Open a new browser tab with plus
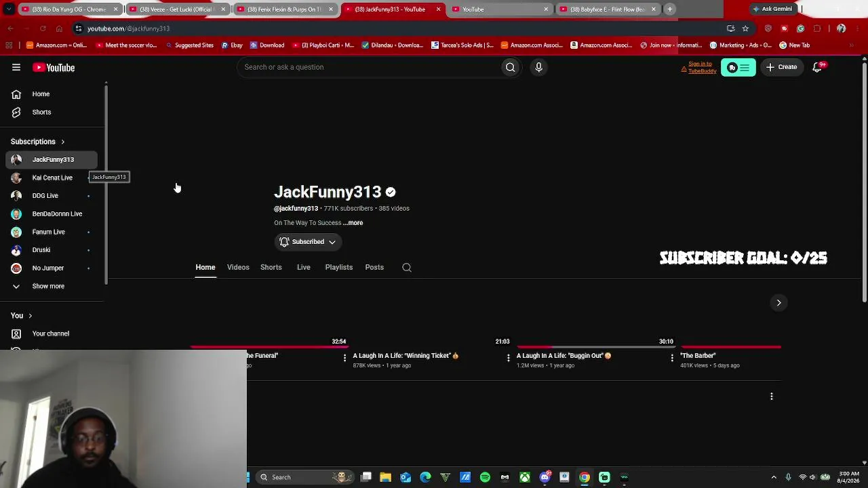Image resolution: width=868 pixels, height=488 pixels. click(x=669, y=9)
